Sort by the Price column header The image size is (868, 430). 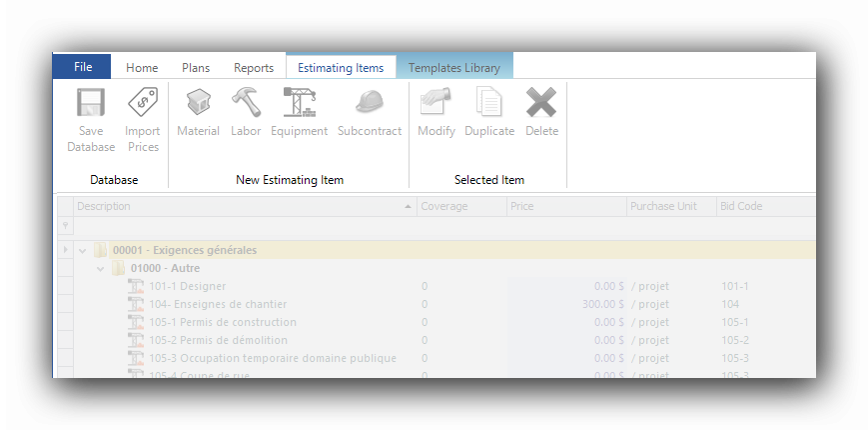564,207
